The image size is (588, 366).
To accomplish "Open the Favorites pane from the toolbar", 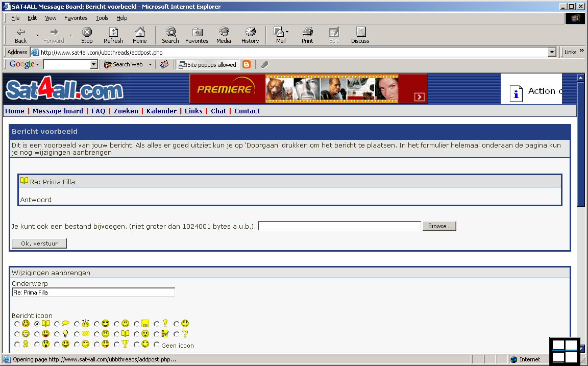I will click(x=197, y=36).
